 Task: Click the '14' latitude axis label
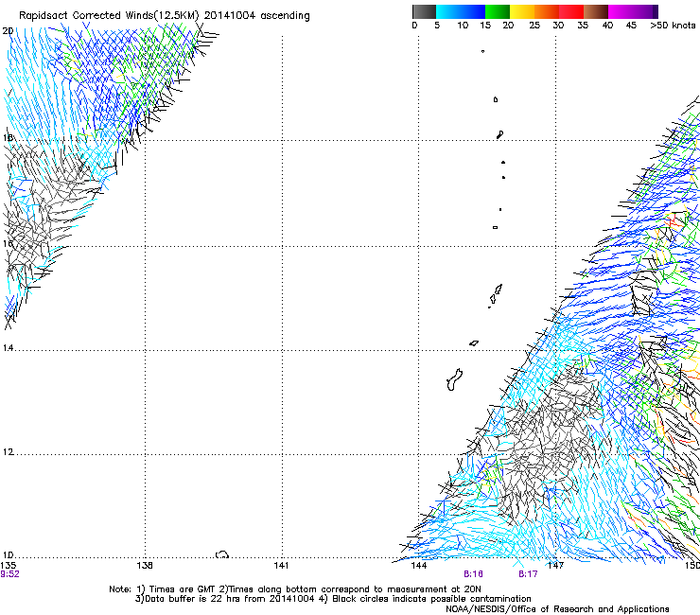click(8, 347)
